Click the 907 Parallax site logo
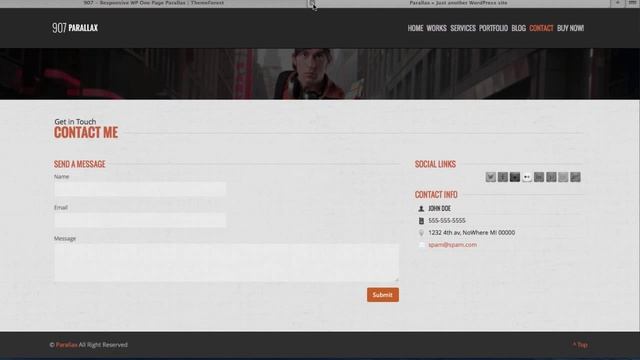Viewport: 640px width, 360px height. click(75, 28)
